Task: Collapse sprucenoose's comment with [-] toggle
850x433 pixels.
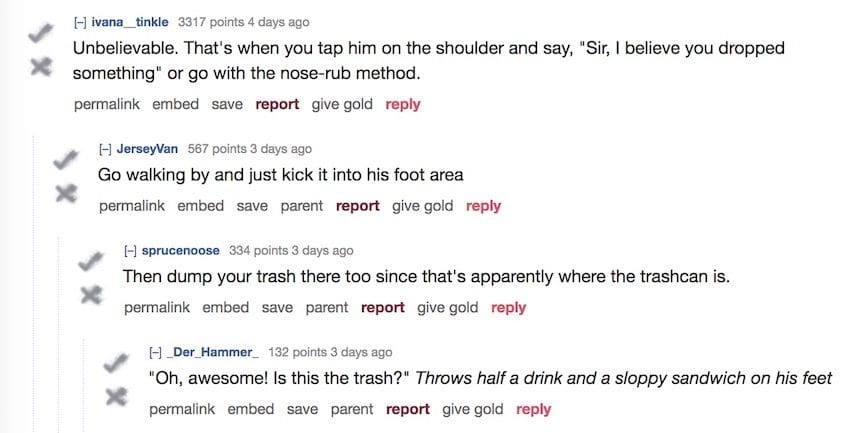Action: click(x=130, y=250)
